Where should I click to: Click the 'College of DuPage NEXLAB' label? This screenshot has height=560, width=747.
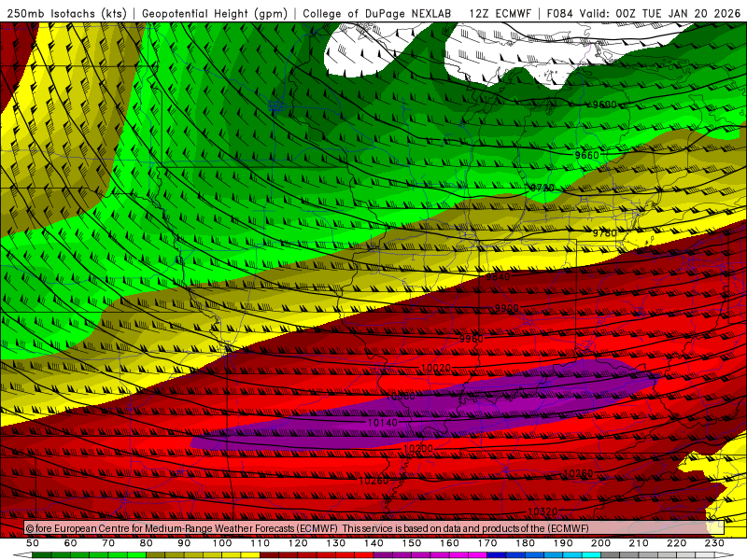[377, 13]
